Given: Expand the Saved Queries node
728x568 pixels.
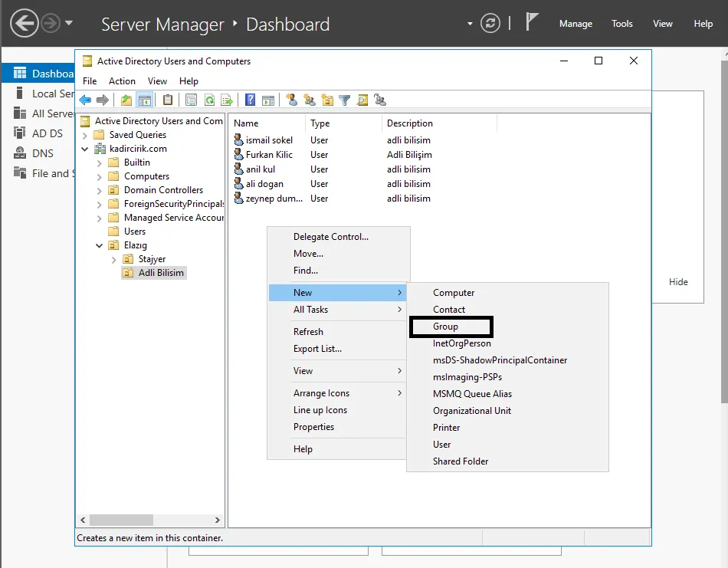Looking at the screenshot, I should coord(85,136).
